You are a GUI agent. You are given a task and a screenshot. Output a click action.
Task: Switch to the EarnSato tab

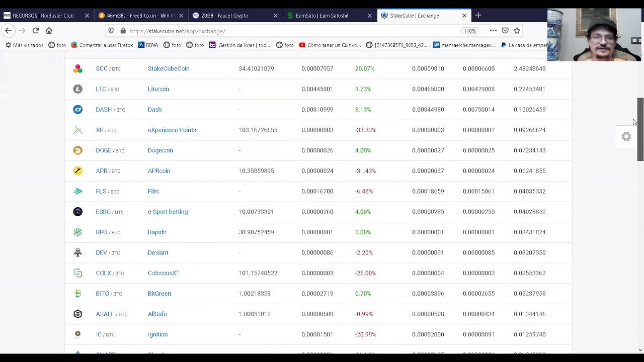pos(329,16)
